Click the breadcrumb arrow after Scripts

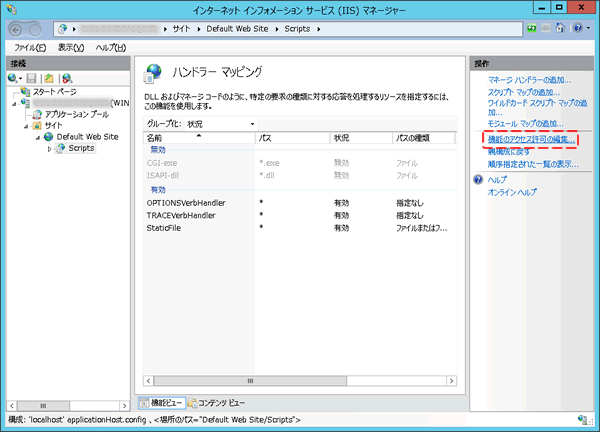(x=318, y=29)
